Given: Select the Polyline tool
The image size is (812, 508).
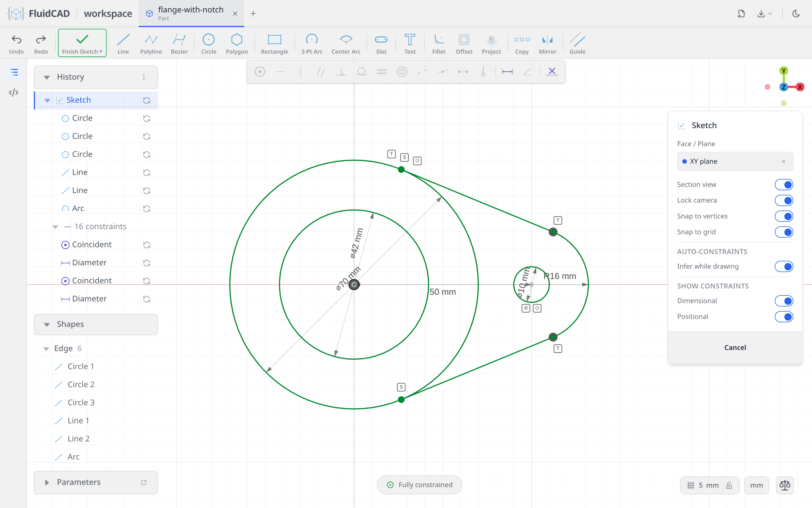Looking at the screenshot, I should [x=151, y=44].
